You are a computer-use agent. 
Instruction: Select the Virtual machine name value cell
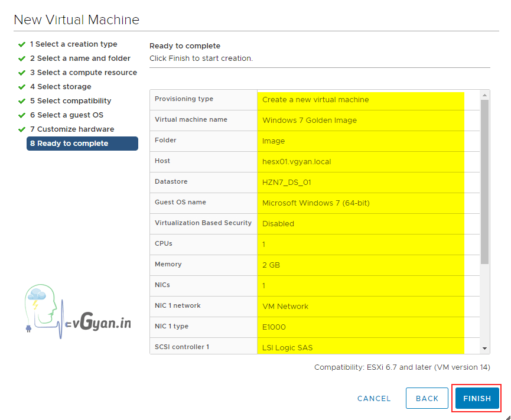(x=360, y=121)
